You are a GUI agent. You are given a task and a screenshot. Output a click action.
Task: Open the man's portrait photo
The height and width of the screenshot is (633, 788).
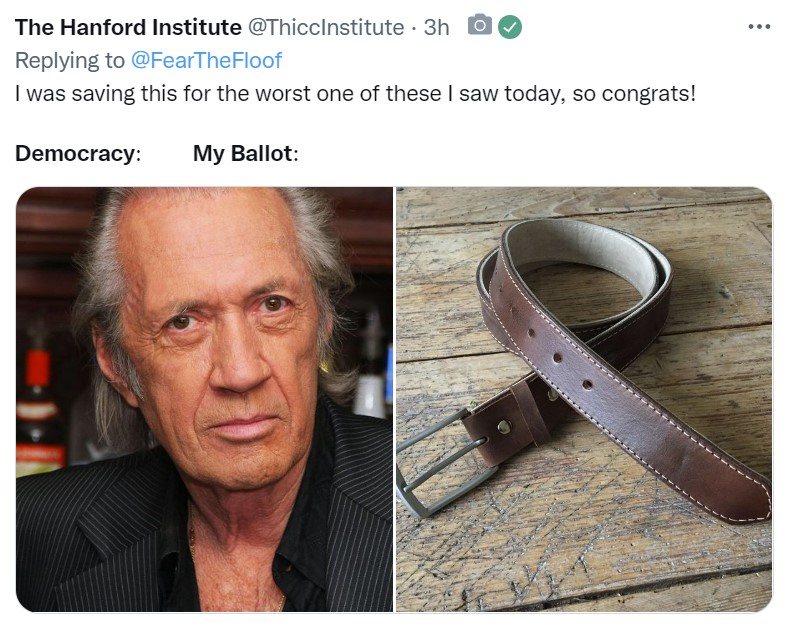(x=205, y=399)
